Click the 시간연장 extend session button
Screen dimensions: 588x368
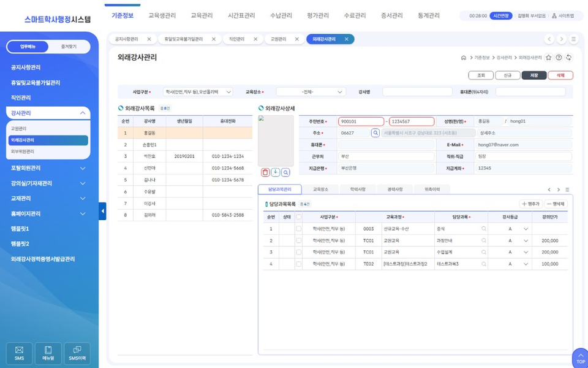[x=500, y=16]
